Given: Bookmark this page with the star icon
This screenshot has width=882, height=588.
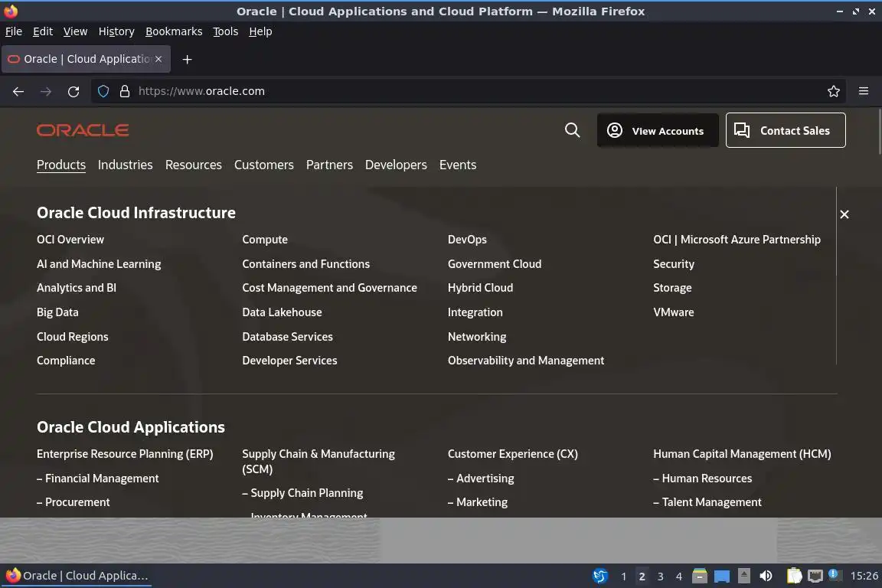Looking at the screenshot, I should 834,91.
